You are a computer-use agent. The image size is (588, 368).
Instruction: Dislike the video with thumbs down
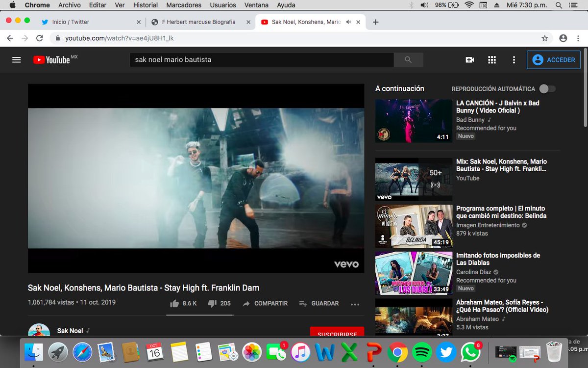pyautogui.click(x=212, y=303)
